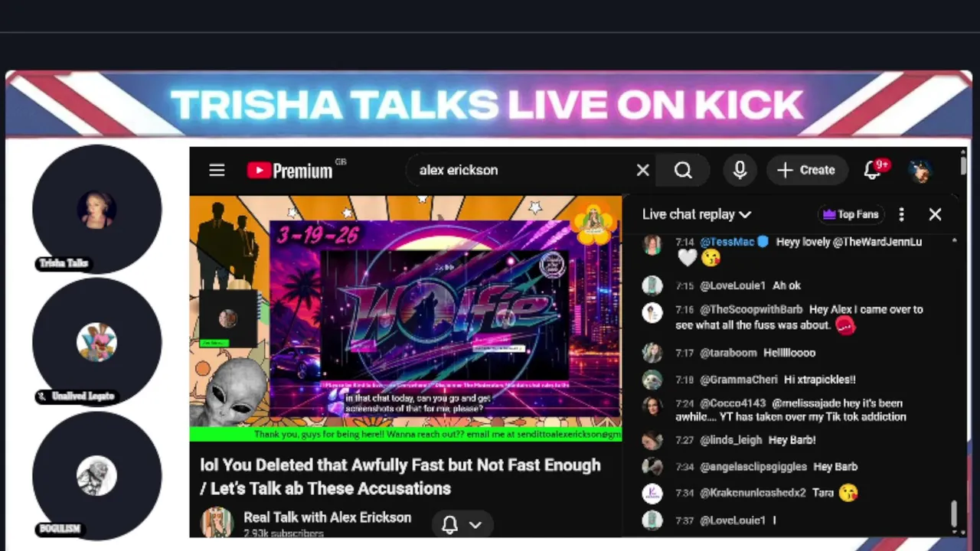
Task: Open Top Fans leaderboard
Action: pos(850,214)
